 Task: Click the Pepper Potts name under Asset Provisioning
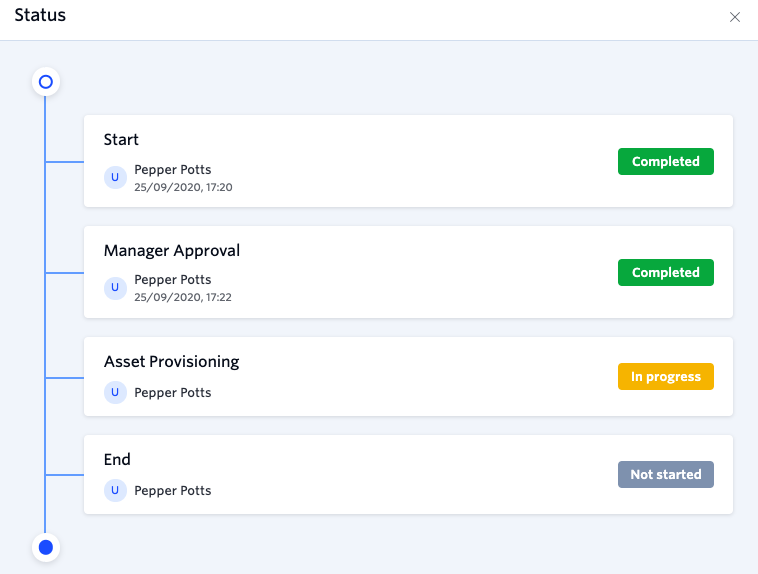[x=173, y=393]
